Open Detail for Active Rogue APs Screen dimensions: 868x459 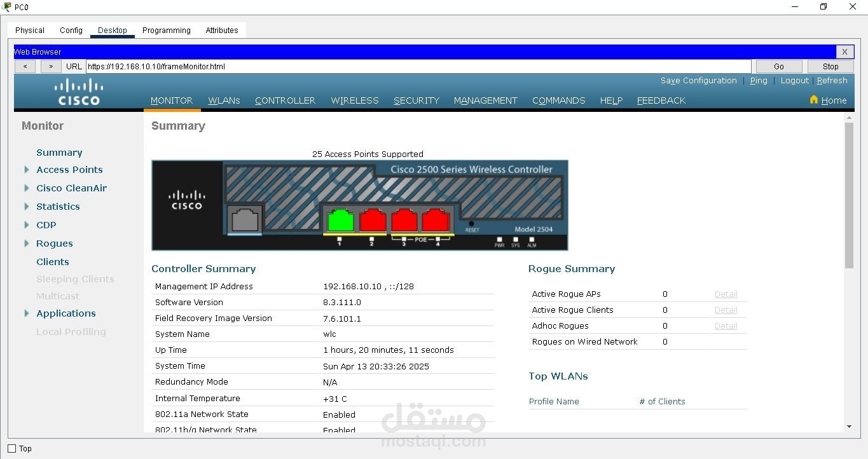[726, 294]
